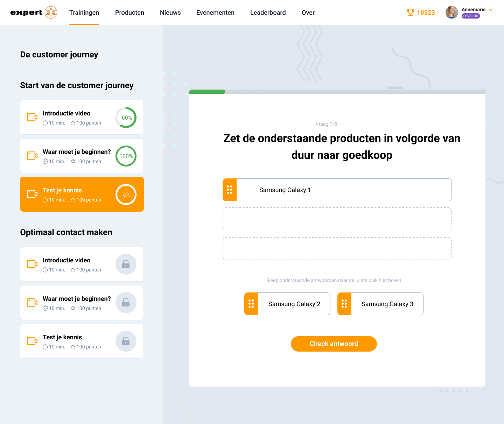Open the Producten menu item
The image size is (504, 424).
(129, 13)
